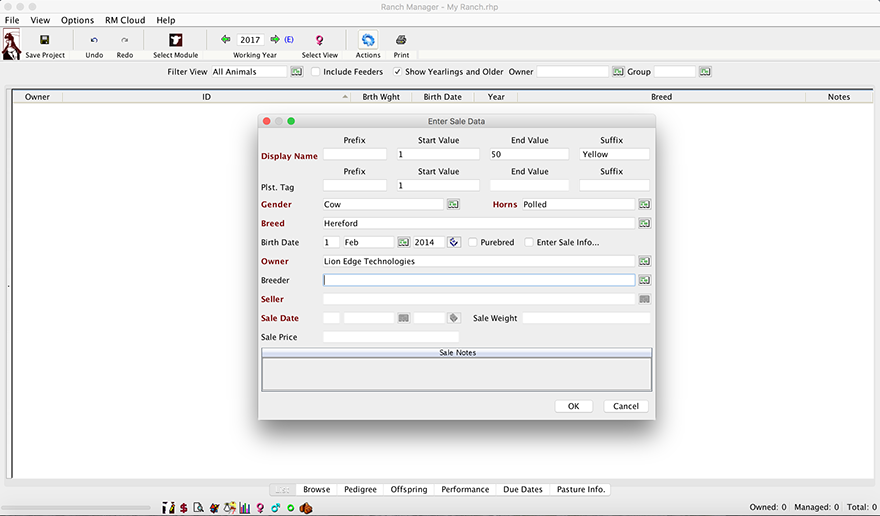Go to previous working year arrow
Viewport: 880px width, 516px height.
tap(226, 40)
